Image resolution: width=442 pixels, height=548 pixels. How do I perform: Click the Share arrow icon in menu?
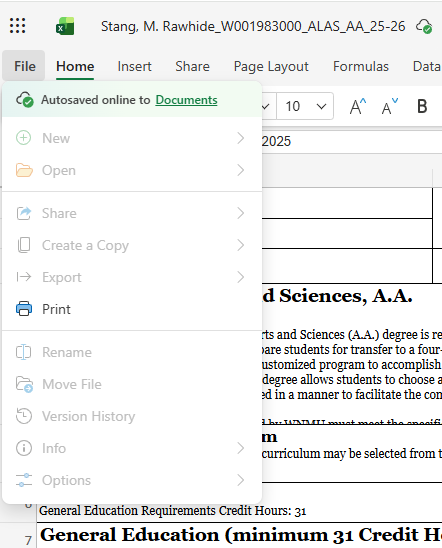[24, 213]
